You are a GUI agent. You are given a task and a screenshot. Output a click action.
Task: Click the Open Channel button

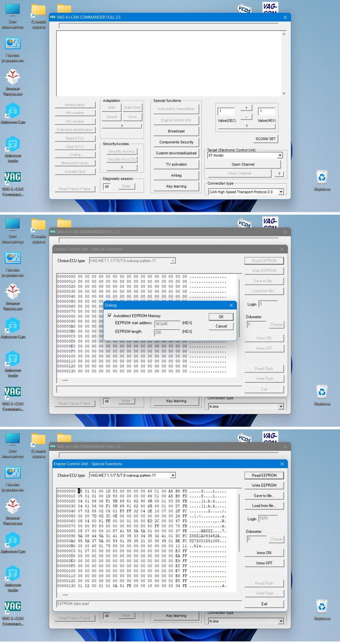tap(243, 164)
